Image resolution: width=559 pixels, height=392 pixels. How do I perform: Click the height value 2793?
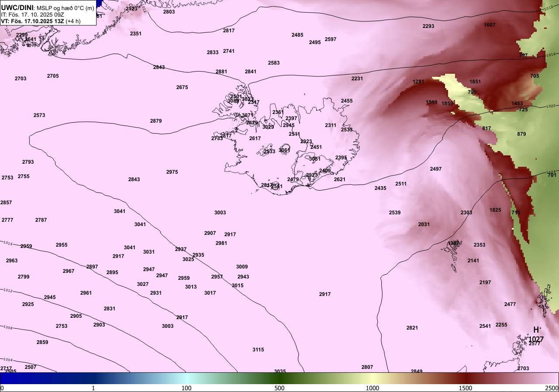tap(28, 162)
